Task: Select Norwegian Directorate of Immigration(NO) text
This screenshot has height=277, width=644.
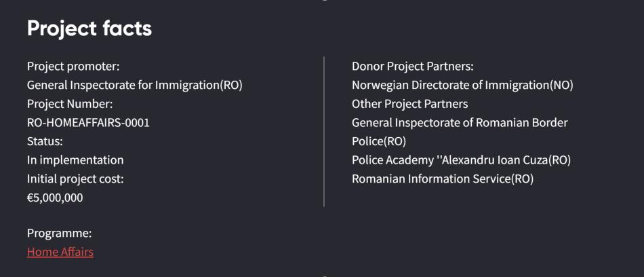Action: click(x=462, y=86)
